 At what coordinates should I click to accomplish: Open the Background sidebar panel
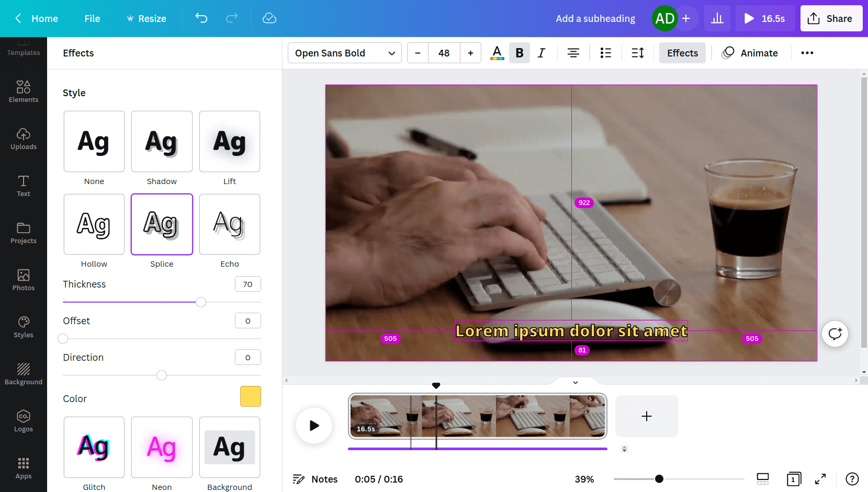click(x=24, y=374)
